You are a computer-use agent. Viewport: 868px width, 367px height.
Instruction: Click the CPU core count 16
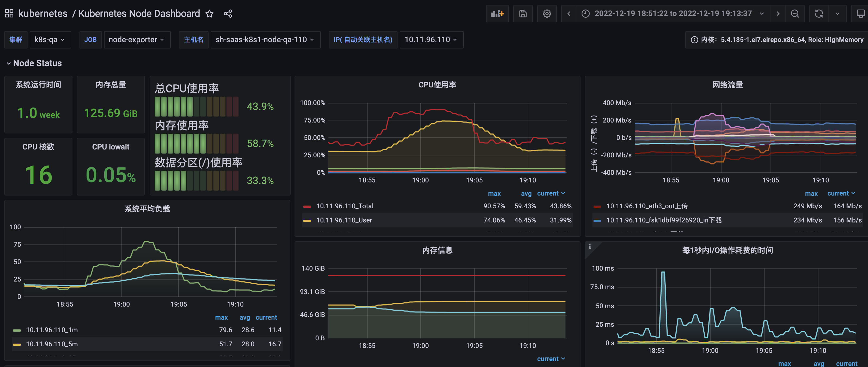tap(38, 175)
